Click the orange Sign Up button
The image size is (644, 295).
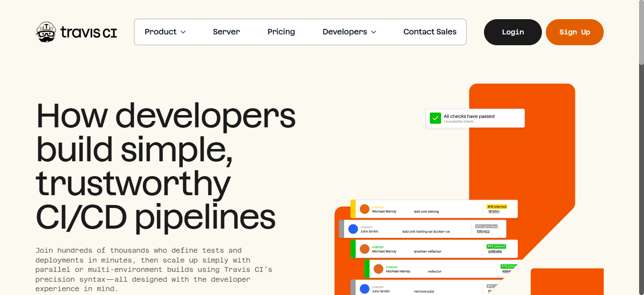(574, 32)
